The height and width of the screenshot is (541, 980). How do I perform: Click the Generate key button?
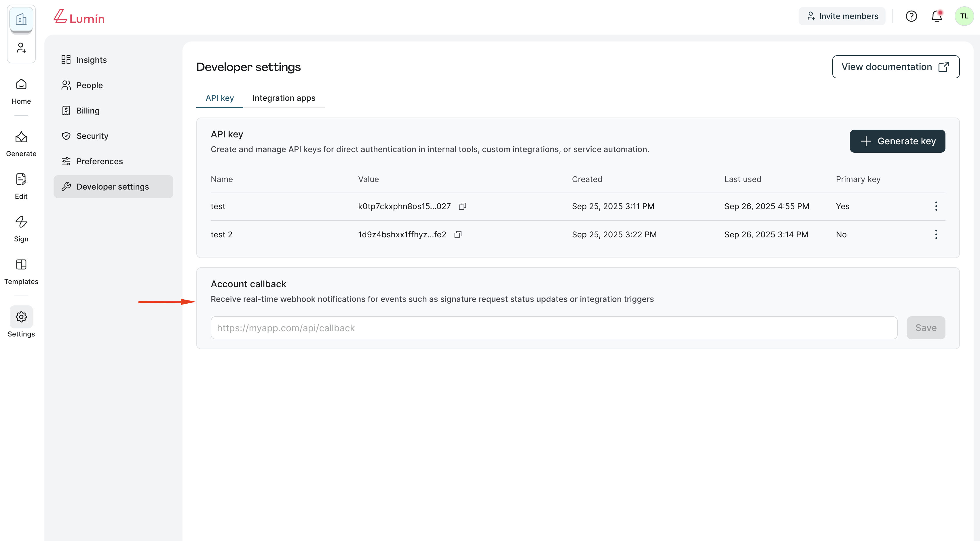[x=897, y=141]
